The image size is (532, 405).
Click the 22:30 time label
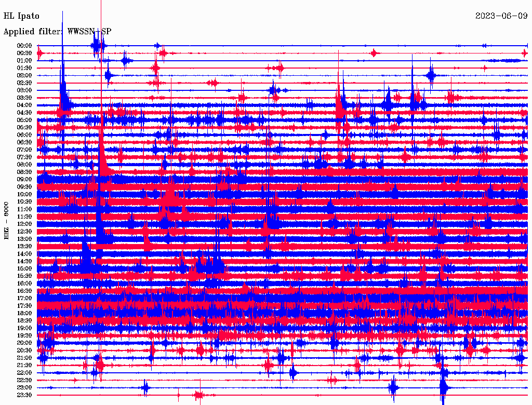(x=24, y=380)
